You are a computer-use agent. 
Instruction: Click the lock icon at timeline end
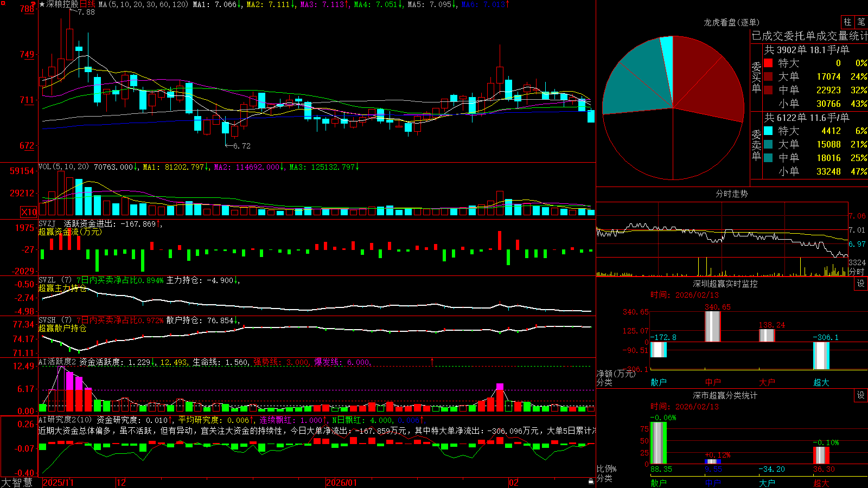pos(591,481)
